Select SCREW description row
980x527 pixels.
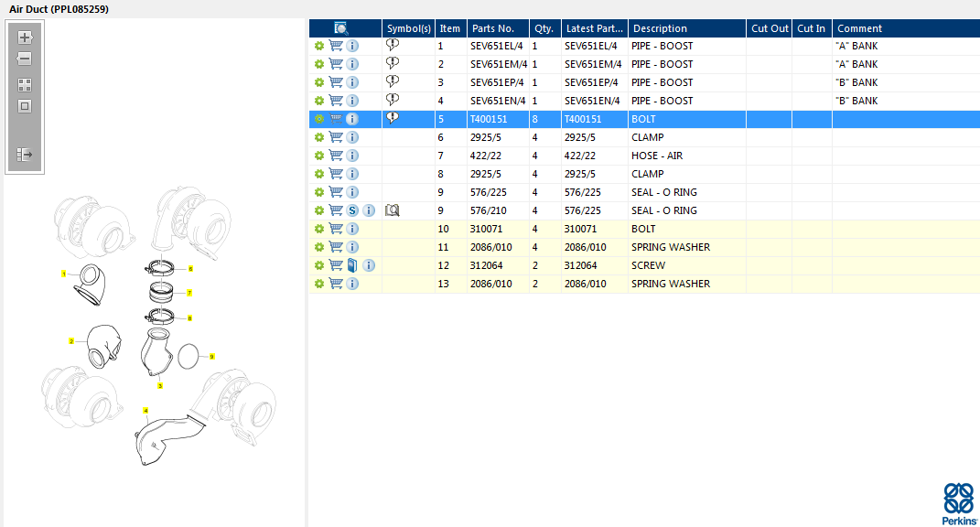click(648, 265)
